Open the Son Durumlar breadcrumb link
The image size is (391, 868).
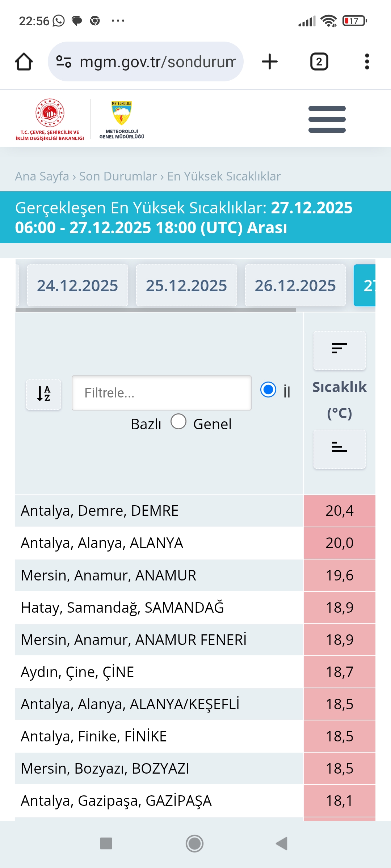coord(118,176)
